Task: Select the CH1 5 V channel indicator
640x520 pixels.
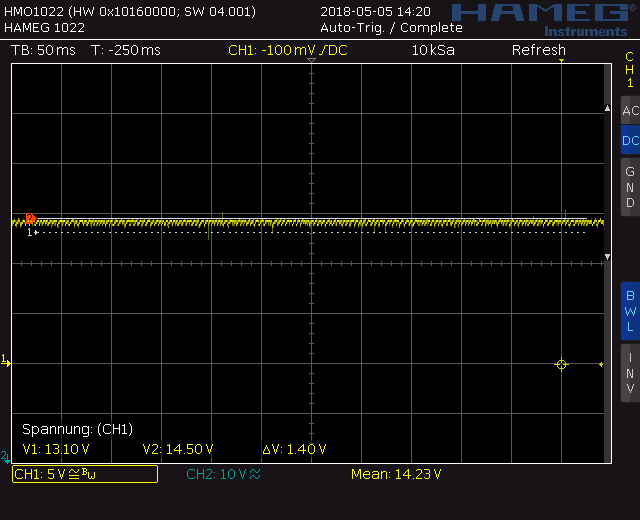Action: click(84, 474)
